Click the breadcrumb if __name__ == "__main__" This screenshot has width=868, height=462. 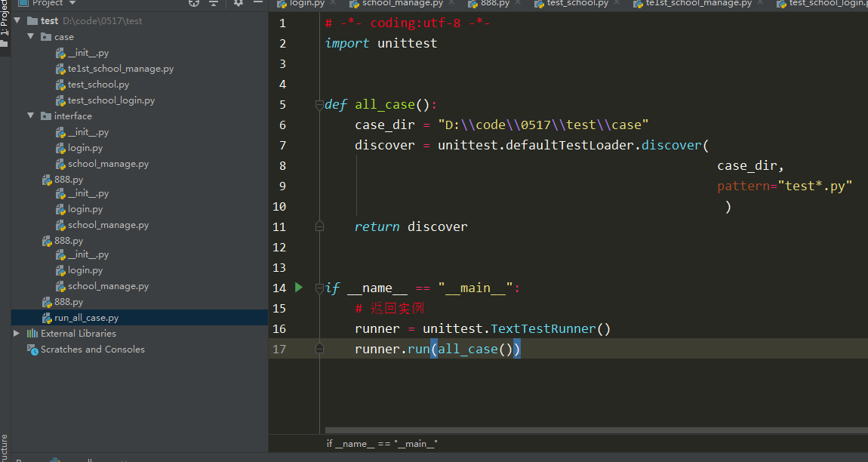(x=382, y=444)
